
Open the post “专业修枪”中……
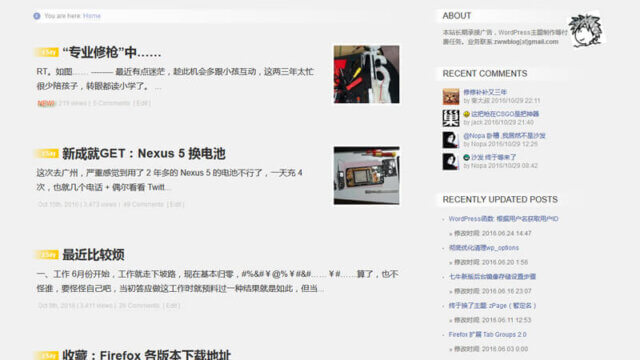[x=111, y=52]
